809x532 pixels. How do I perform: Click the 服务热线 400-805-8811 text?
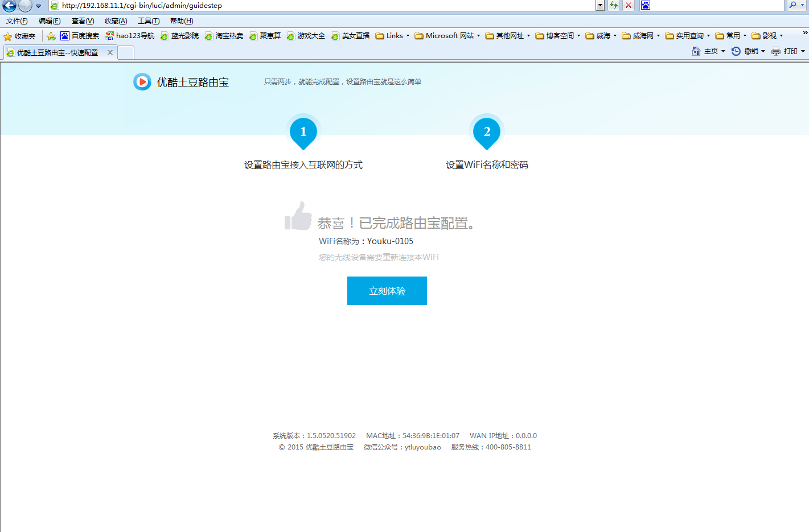coord(491,447)
